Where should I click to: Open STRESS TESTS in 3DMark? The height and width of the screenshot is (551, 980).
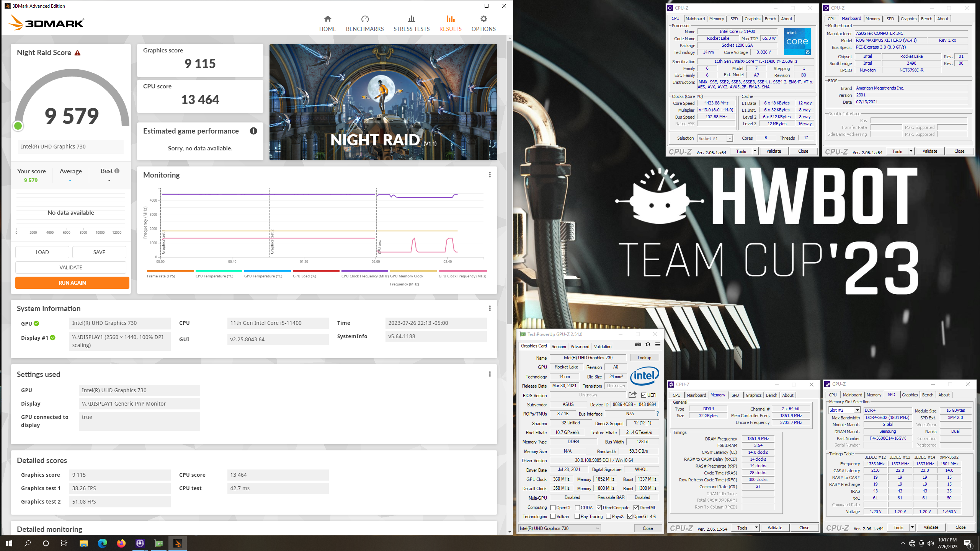[x=412, y=23]
